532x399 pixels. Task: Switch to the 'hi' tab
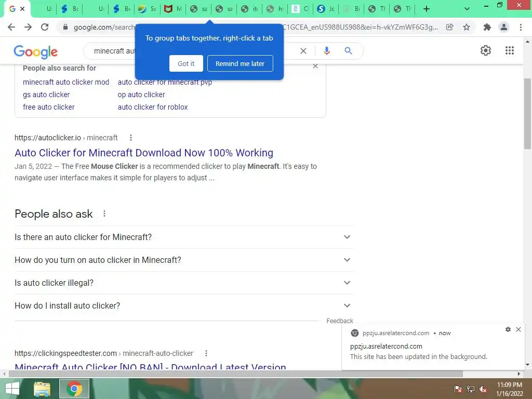[x=275, y=9]
